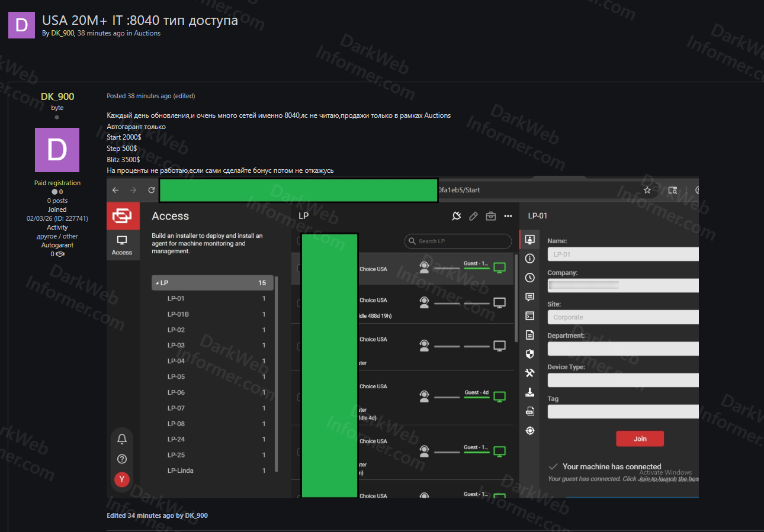This screenshot has width=764, height=532.
Task: Click the Search LP input field
Action: point(458,241)
